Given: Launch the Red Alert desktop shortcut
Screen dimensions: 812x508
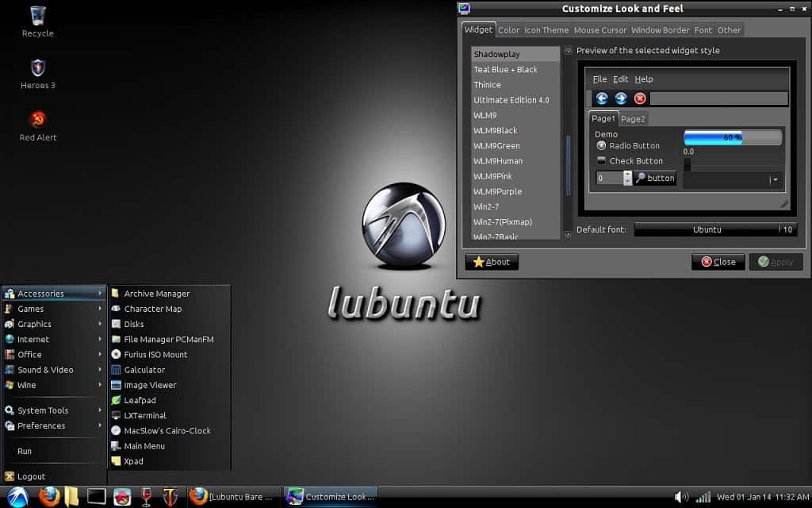Looking at the screenshot, I should 38,126.
